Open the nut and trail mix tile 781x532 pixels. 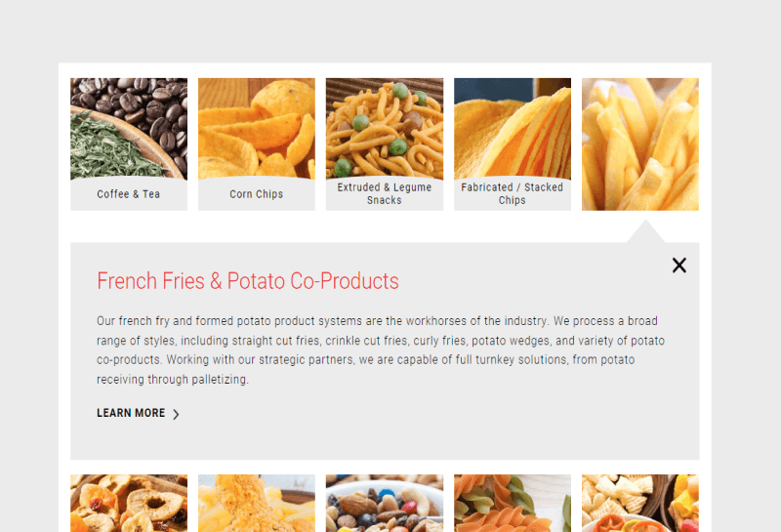point(385,503)
